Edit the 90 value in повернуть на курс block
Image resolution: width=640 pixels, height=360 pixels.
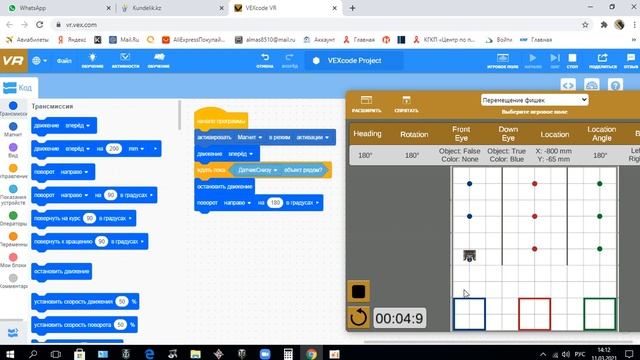pos(89,218)
